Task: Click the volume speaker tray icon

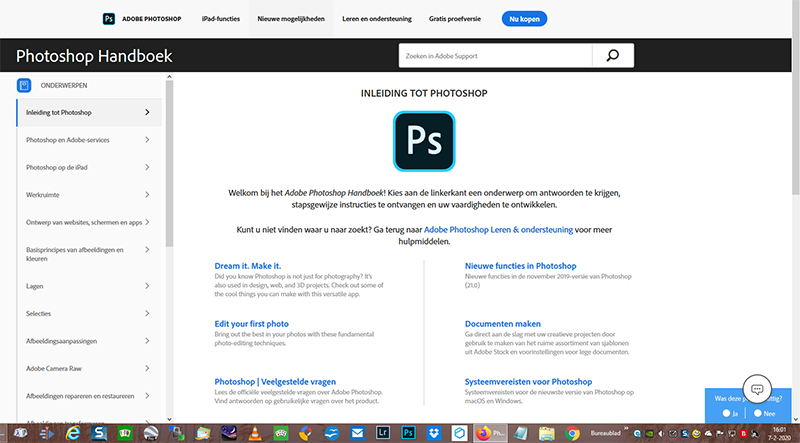Action: coord(661,434)
